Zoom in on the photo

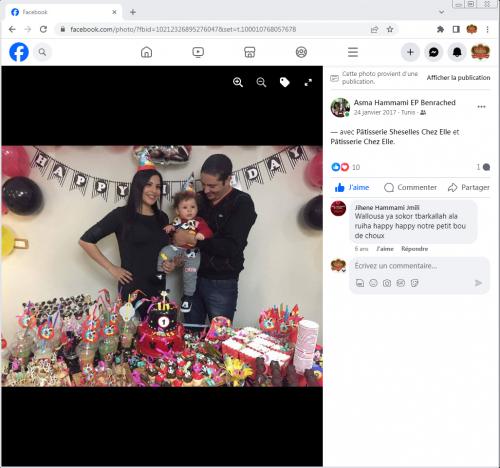point(238,82)
